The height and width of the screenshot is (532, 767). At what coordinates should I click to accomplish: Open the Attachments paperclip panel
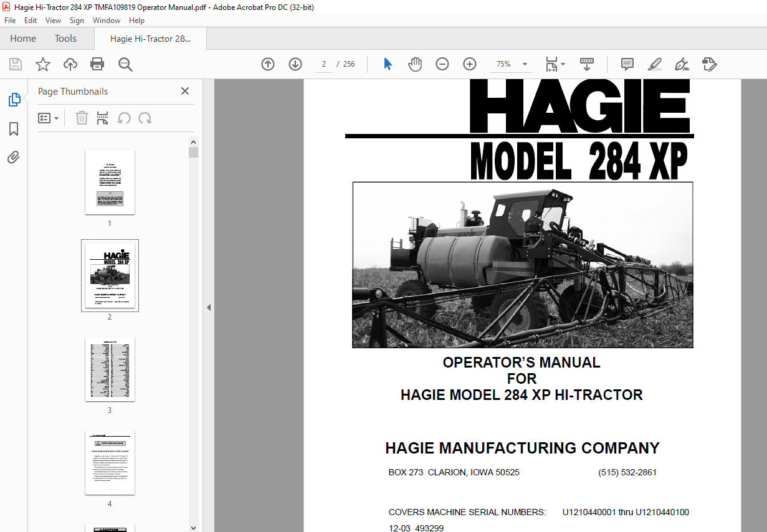[14, 157]
